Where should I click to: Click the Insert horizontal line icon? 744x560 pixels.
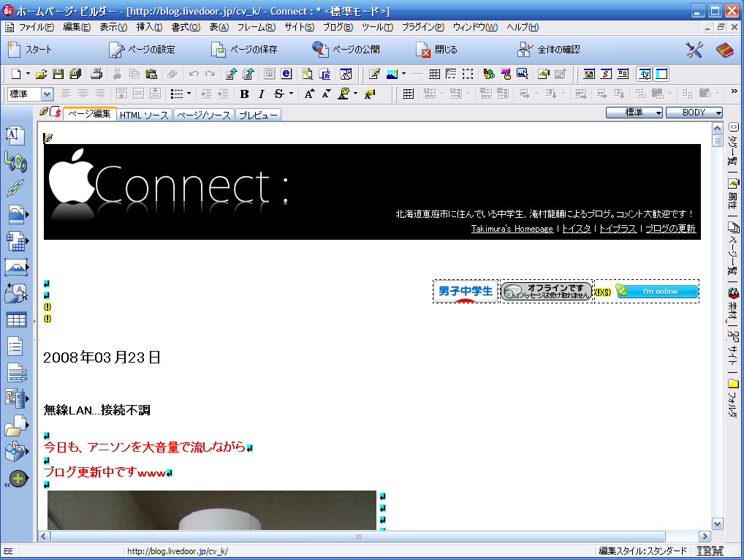click(417, 74)
